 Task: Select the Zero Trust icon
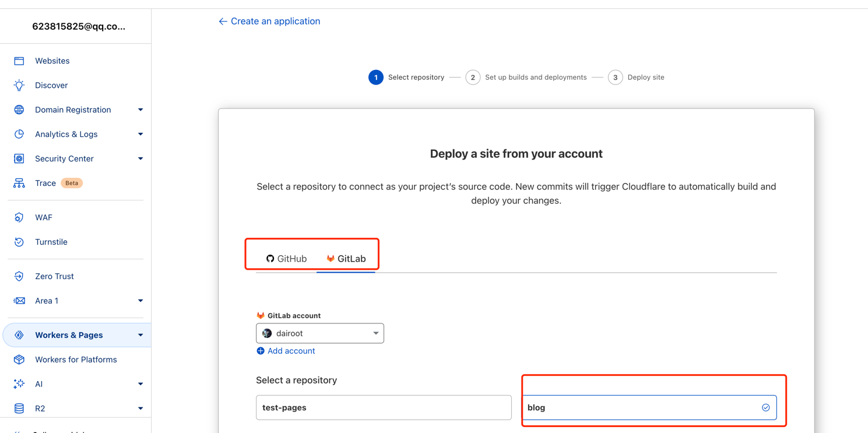19,276
